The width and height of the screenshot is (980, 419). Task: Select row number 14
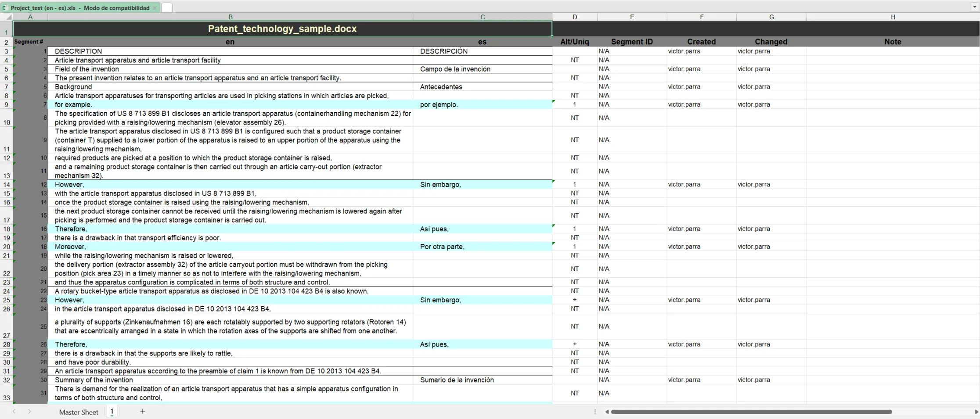pyautogui.click(x=6, y=184)
